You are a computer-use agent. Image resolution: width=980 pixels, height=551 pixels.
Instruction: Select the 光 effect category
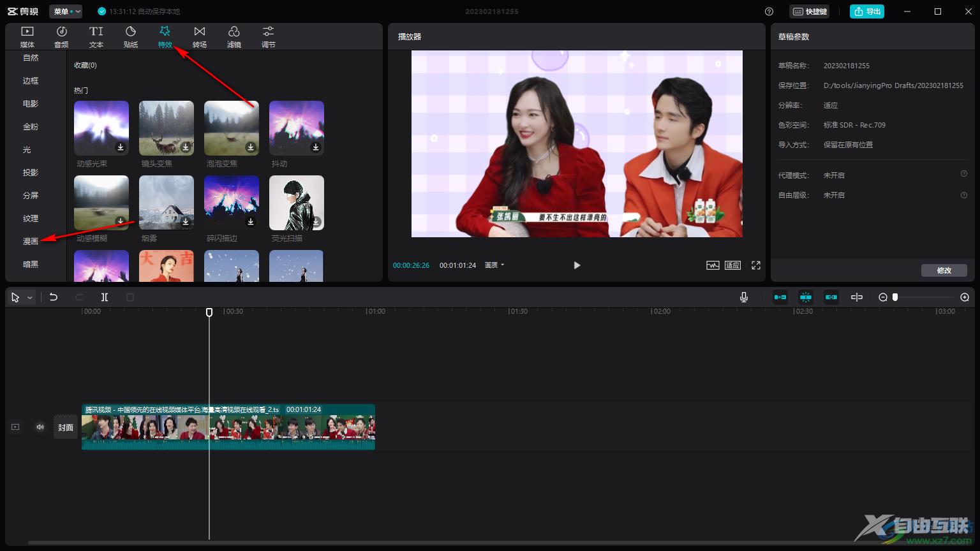[x=27, y=149]
